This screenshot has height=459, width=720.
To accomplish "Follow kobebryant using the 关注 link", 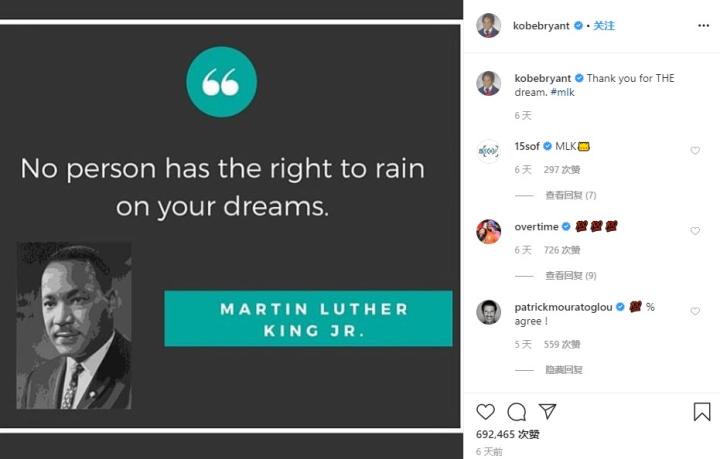I will point(604,26).
